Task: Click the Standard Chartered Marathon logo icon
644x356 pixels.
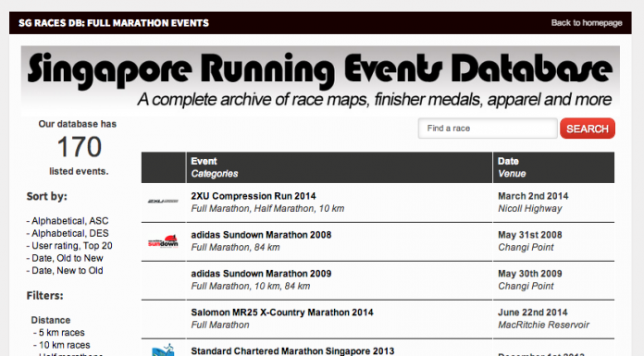Action: coord(163,350)
